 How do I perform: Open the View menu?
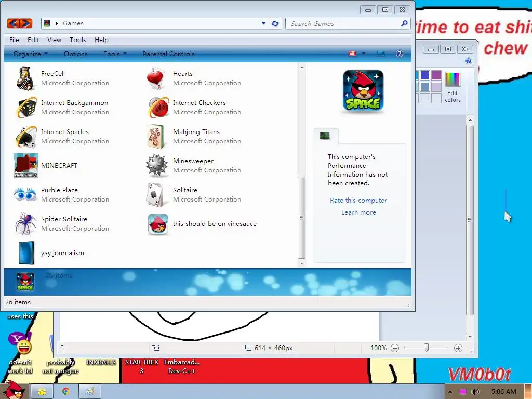click(x=54, y=39)
